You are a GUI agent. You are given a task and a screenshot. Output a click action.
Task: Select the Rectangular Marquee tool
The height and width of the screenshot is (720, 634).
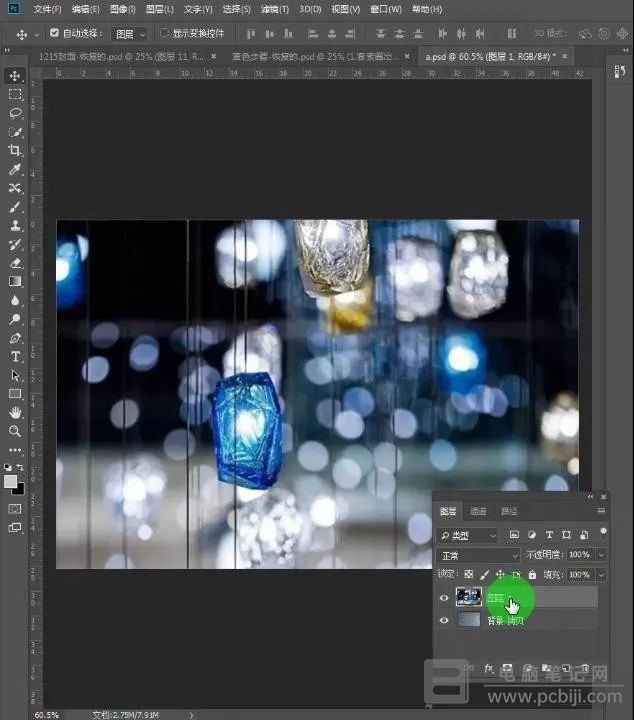[x=15, y=94]
